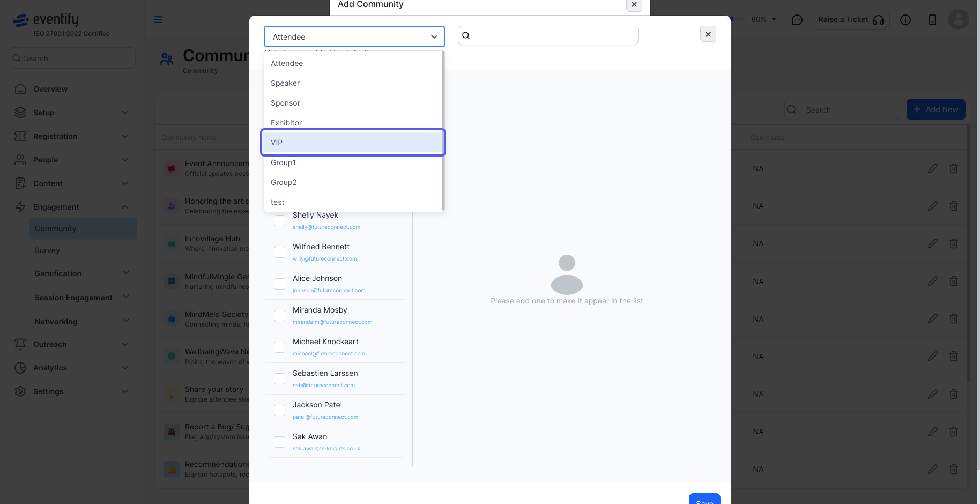Click the Settings gear icon
Viewport: 980px width, 504px height.
tap(20, 391)
